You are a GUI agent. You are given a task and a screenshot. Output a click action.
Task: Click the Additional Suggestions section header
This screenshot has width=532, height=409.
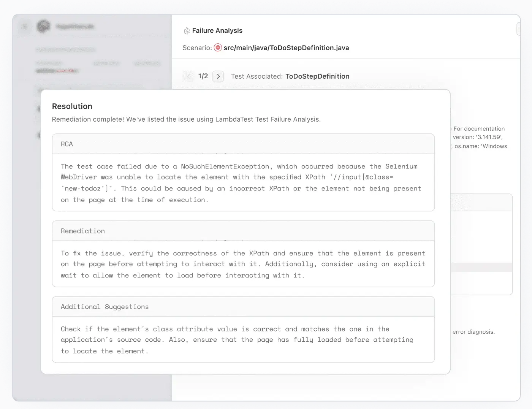coord(243,307)
